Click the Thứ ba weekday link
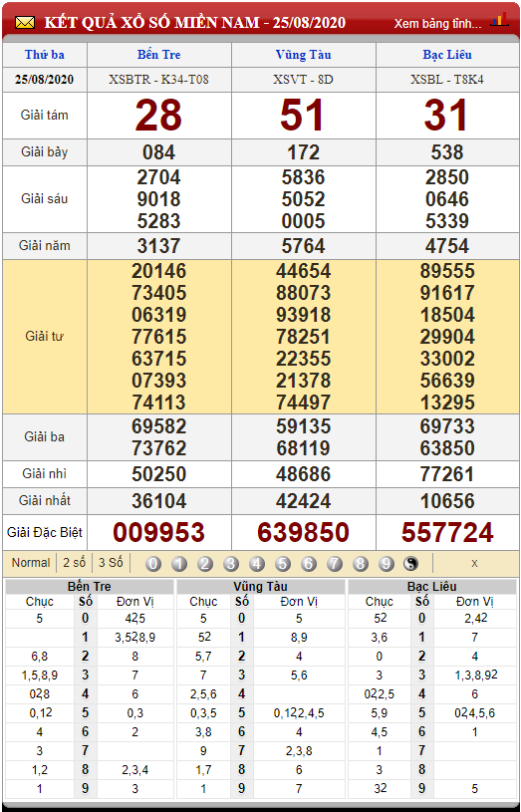 pos(45,55)
